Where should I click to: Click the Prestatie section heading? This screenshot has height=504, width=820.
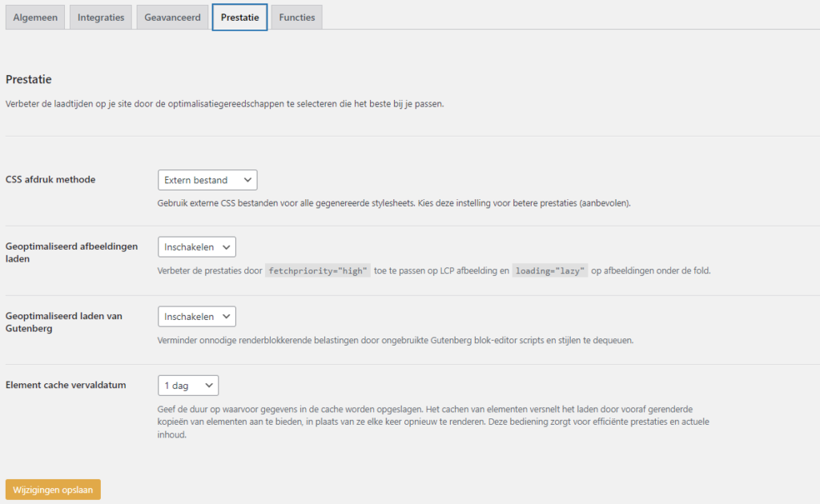tap(29, 79)
